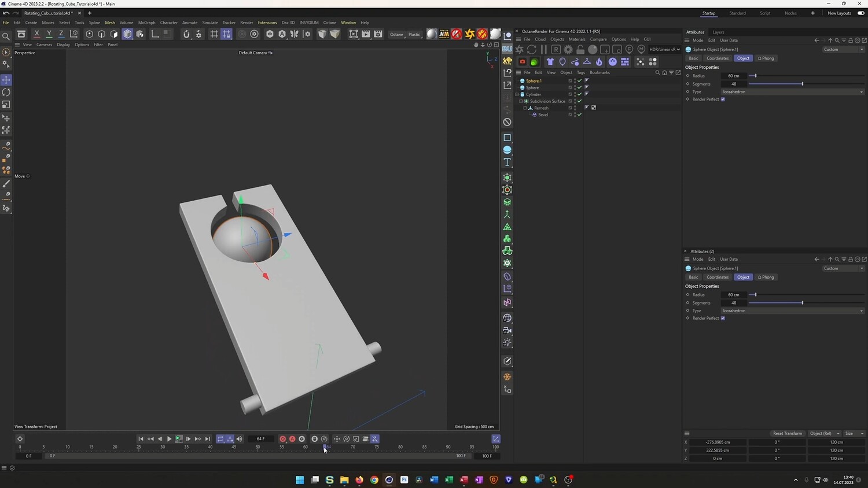Select the Rectangle spline tool icon
Image resolution: width=868 pixels, height=488 pixels.
pyautogui.click(x=507, y=138)
